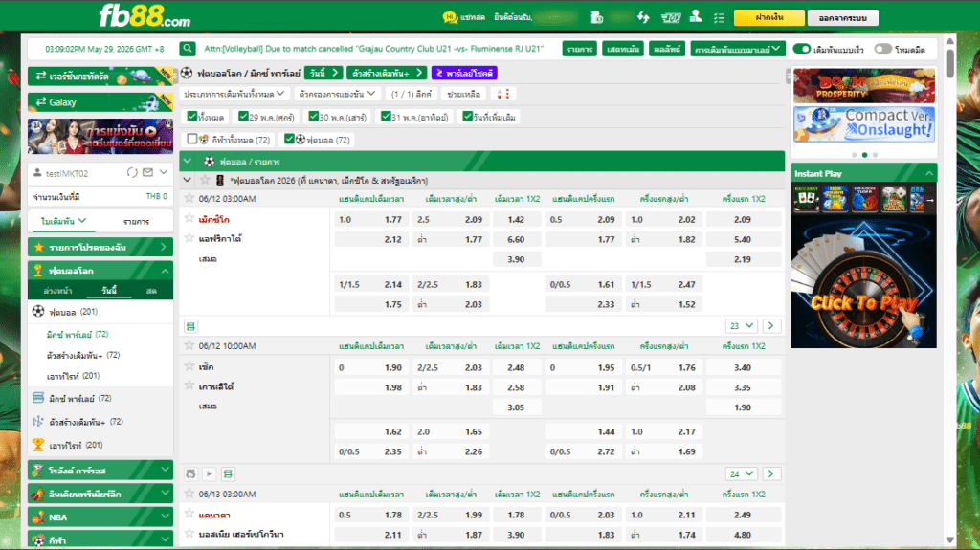Open ตัวกรองการแข่งขัน filter dropdown

tap(337, 94)
